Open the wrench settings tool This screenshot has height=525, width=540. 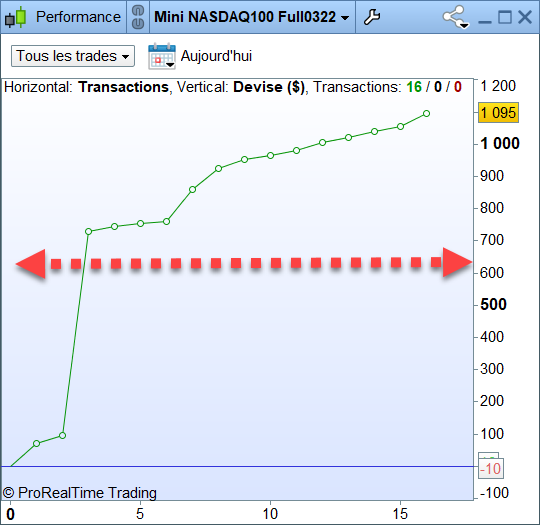[x=372, y=17]
